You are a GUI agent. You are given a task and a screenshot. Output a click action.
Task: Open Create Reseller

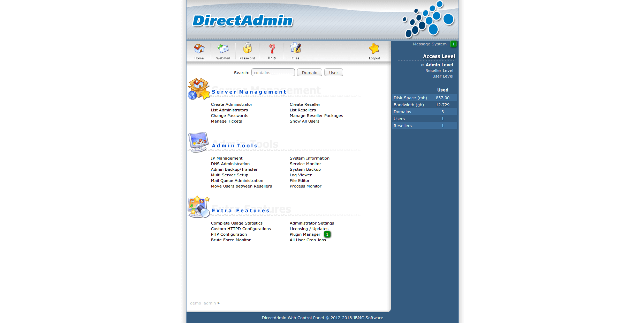click(305, 104)
